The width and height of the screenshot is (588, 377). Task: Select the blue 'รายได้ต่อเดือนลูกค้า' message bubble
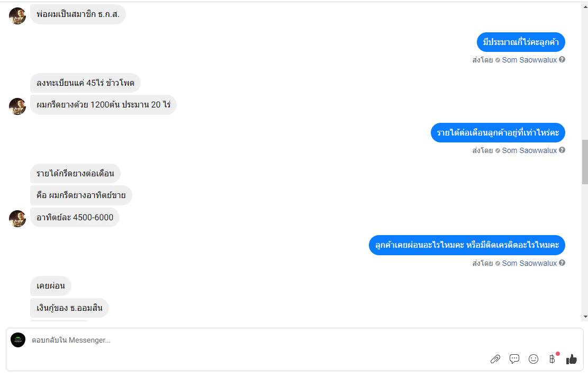coord(497,132)
